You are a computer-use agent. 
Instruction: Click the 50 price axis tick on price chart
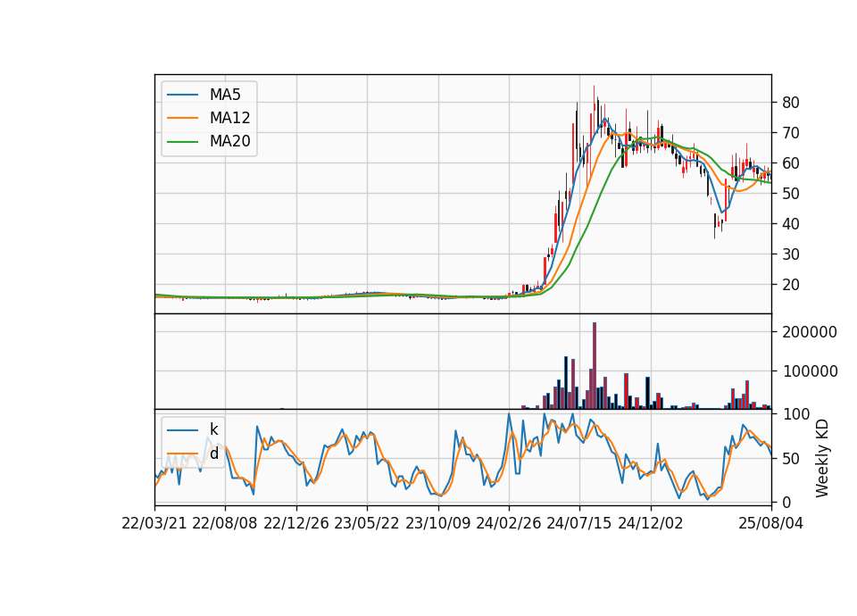point(791,194)
